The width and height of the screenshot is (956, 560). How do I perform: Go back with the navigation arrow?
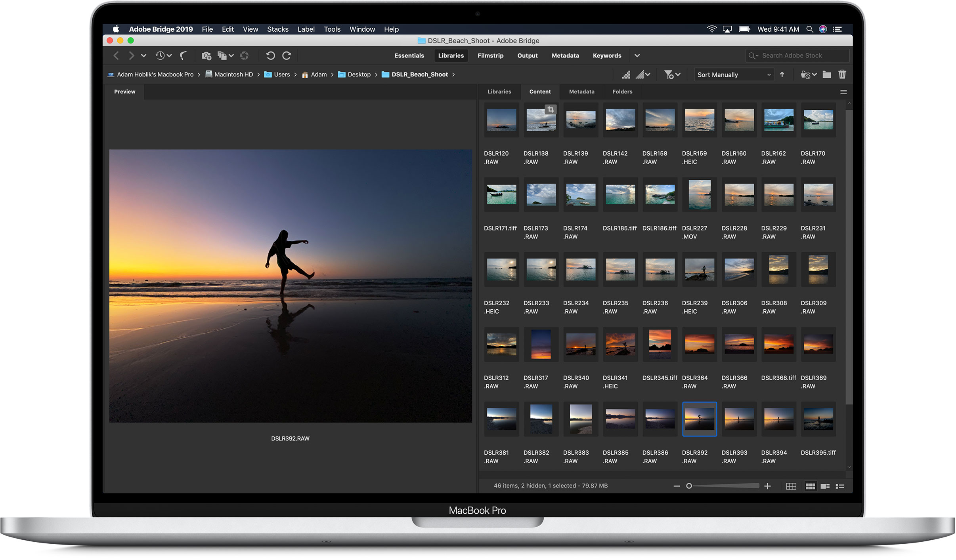116,56
